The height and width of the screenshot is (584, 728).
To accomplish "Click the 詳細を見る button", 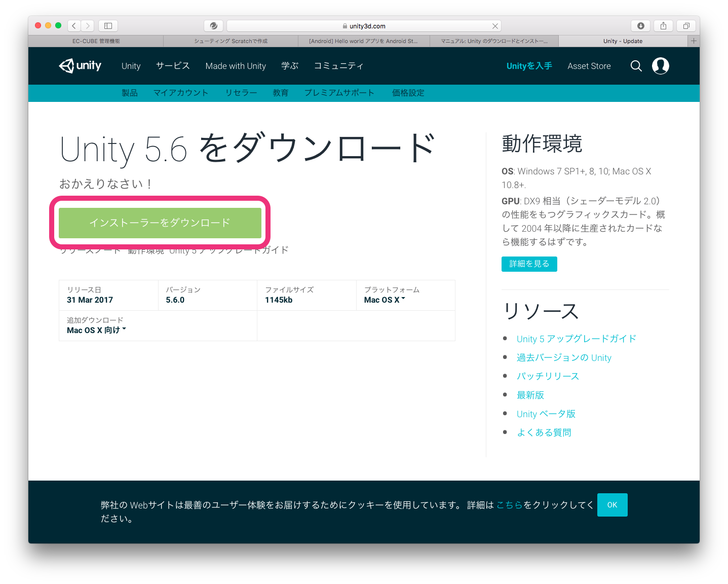I will [x=529, y=264].
